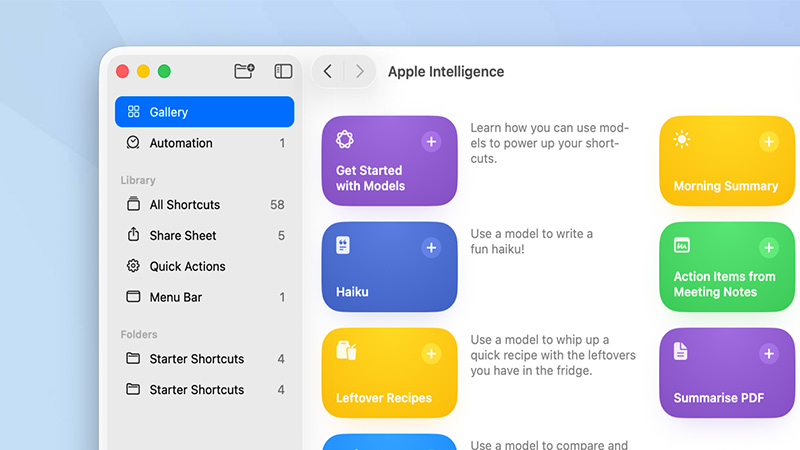Add Get Started with Models shortcut

point(431,141)
